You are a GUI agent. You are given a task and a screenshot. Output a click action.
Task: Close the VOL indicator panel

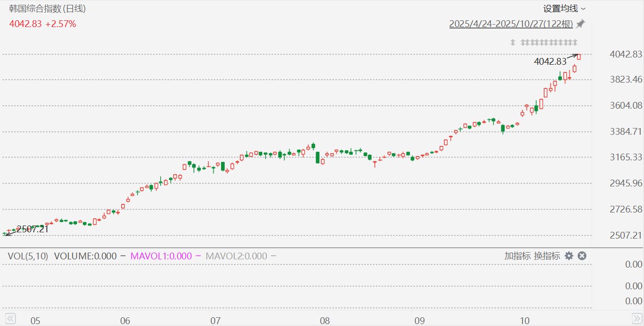[582, 256]
